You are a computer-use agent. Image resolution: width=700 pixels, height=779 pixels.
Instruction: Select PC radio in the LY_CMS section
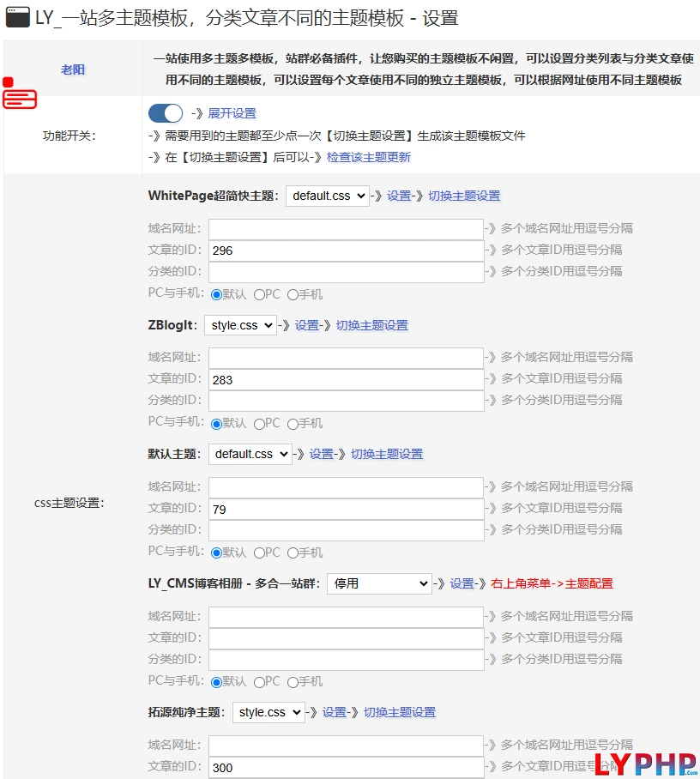[260, 681]
